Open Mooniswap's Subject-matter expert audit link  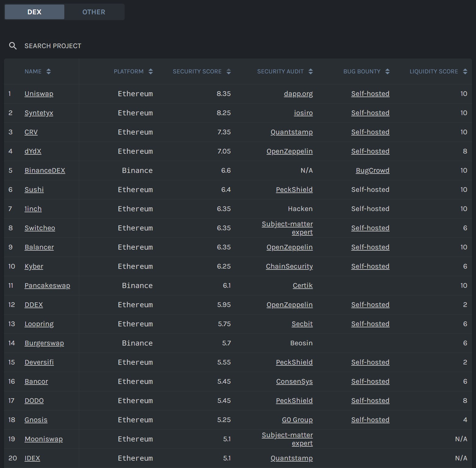287,439
